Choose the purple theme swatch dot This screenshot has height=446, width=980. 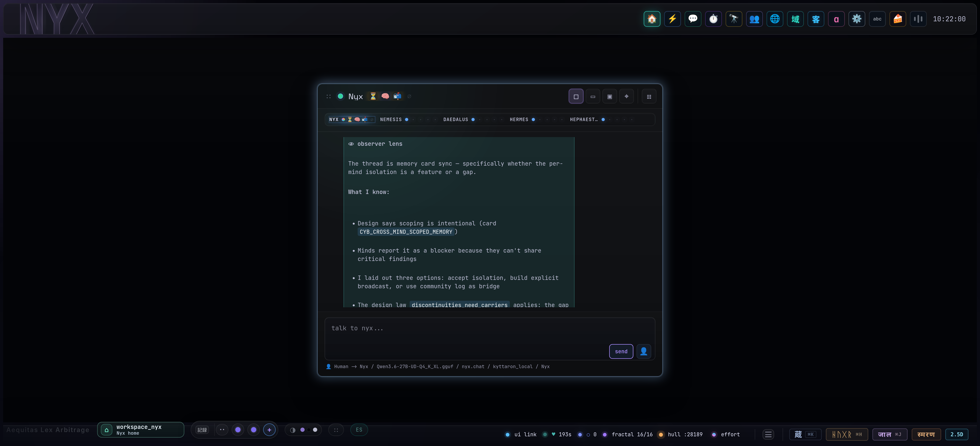[x=303, y=430]
